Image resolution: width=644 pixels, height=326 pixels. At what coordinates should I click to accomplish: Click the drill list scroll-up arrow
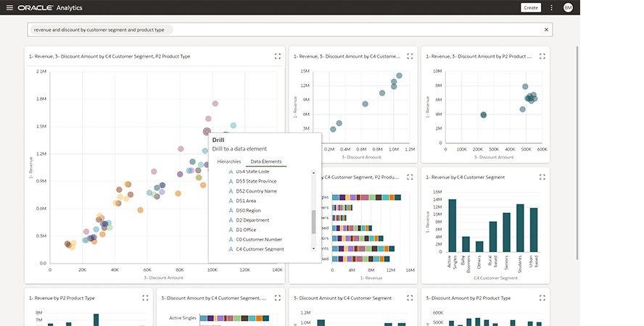tap(314, 173)
